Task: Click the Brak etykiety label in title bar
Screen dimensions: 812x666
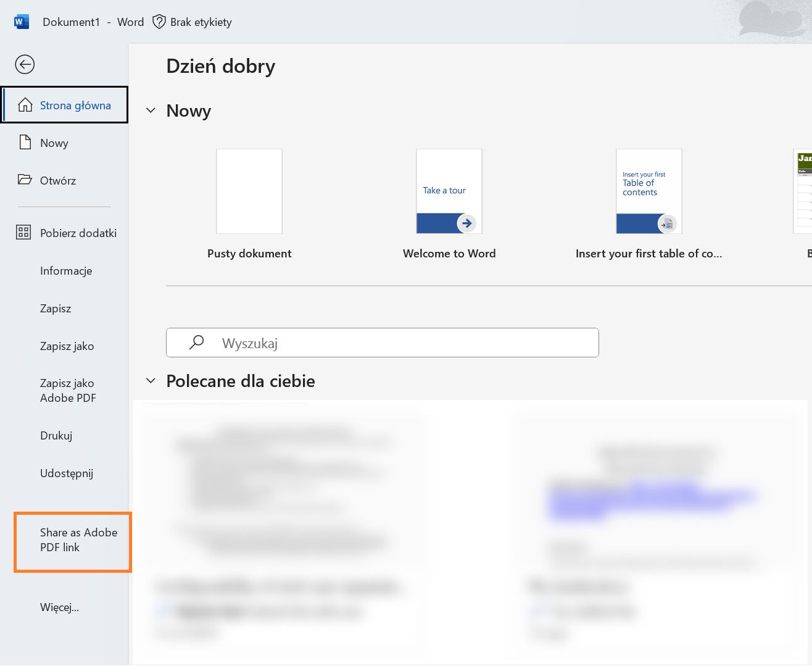Action: pos(201,22)
